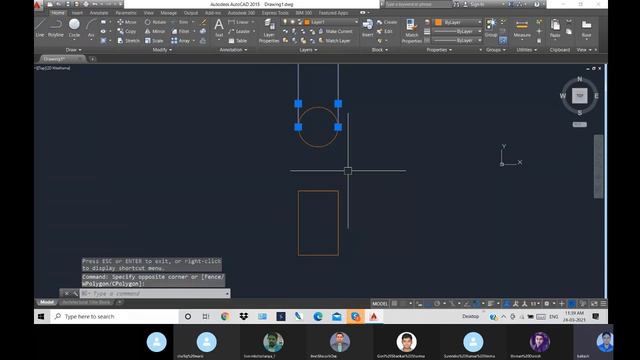Expand the Properties panel
Screen dimensions: 640x360
tap(439, 50)
